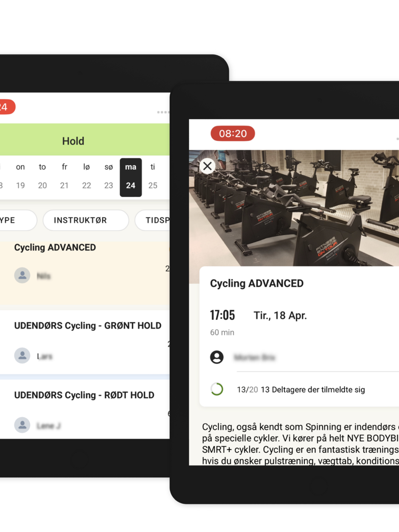
Task: Close the Cycling ADVANCED detail view
Action: tap(207, 166)
